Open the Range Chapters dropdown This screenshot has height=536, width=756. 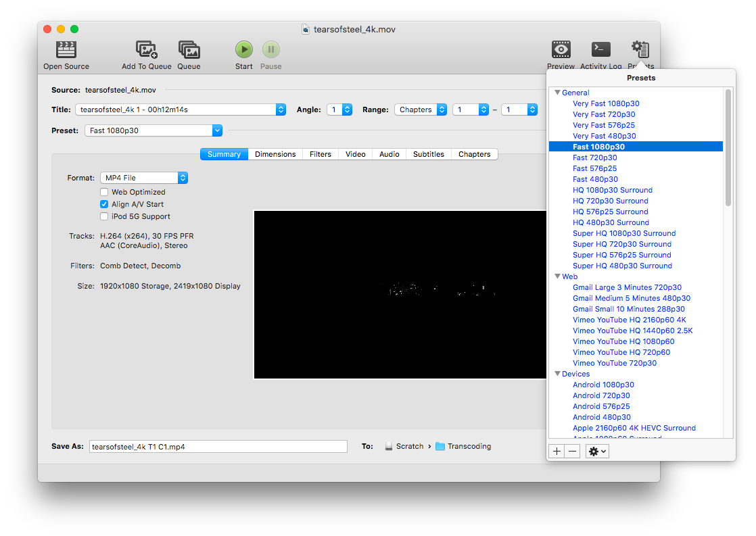(421, 109)
